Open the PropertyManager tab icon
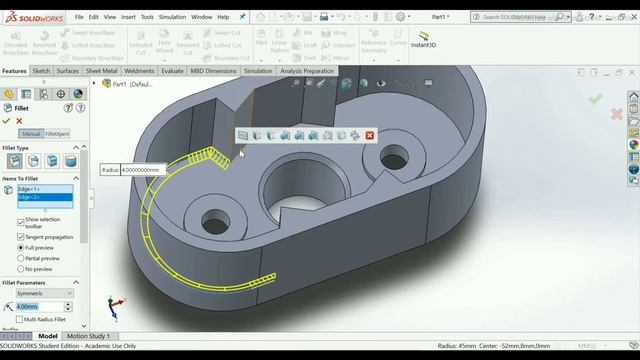This screenshot has width=640, height=360. (x=26, y=94)
